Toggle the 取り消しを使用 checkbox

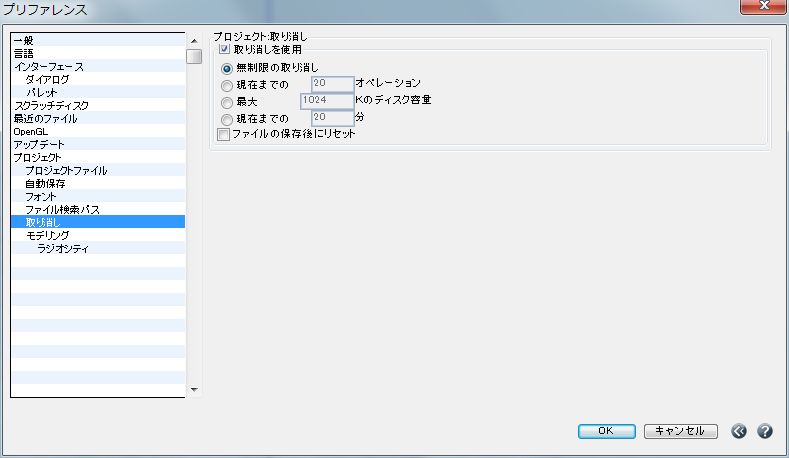pyautogui.click(x=224, y=49)
